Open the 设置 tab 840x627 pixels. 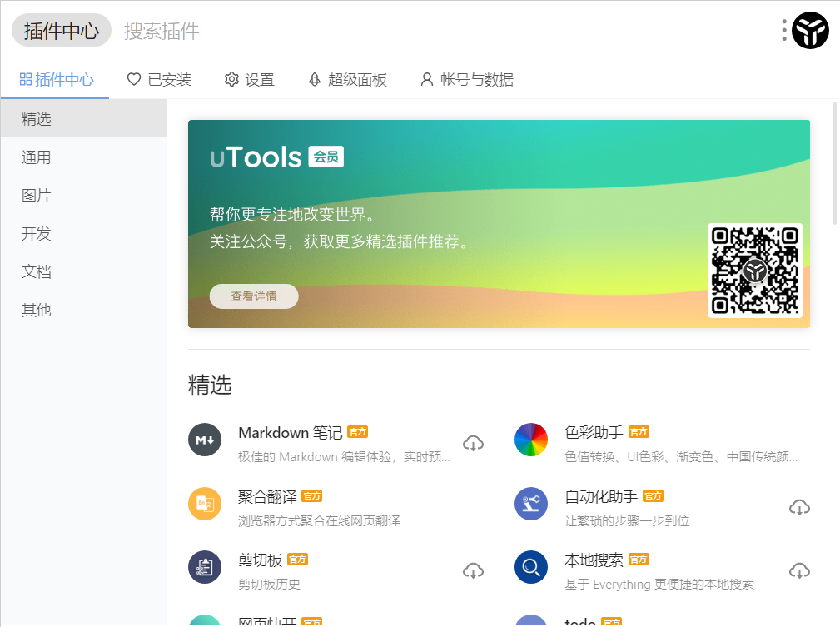pyautogui.click(x=249, y=79)
